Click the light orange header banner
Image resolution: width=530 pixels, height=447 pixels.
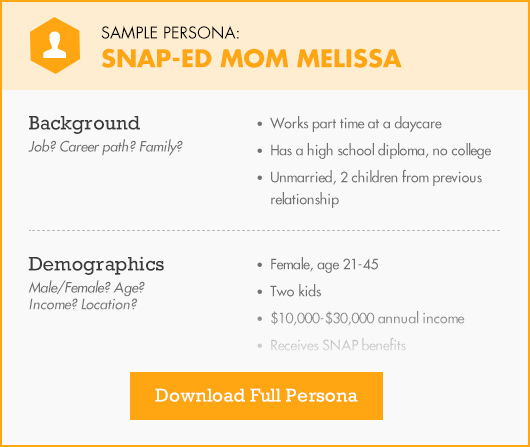[x=265, y=46]
